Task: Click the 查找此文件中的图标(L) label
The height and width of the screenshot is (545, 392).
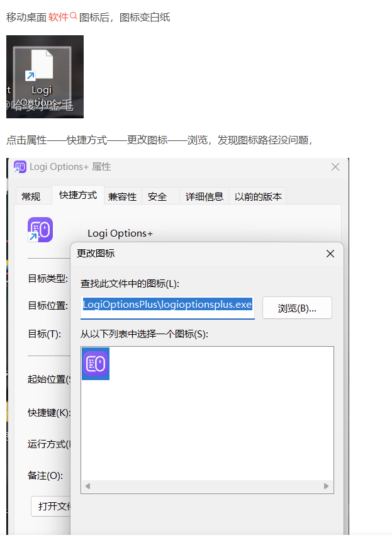Action: [x=130, y=284]
